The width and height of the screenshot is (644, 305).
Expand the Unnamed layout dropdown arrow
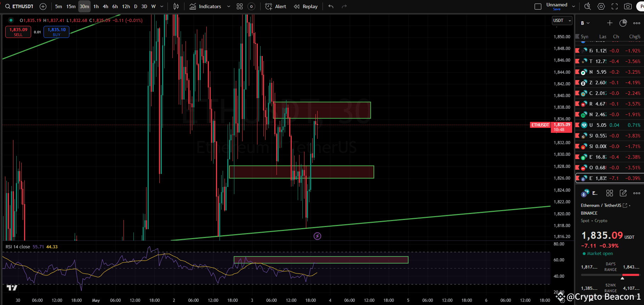click(574, 6)
